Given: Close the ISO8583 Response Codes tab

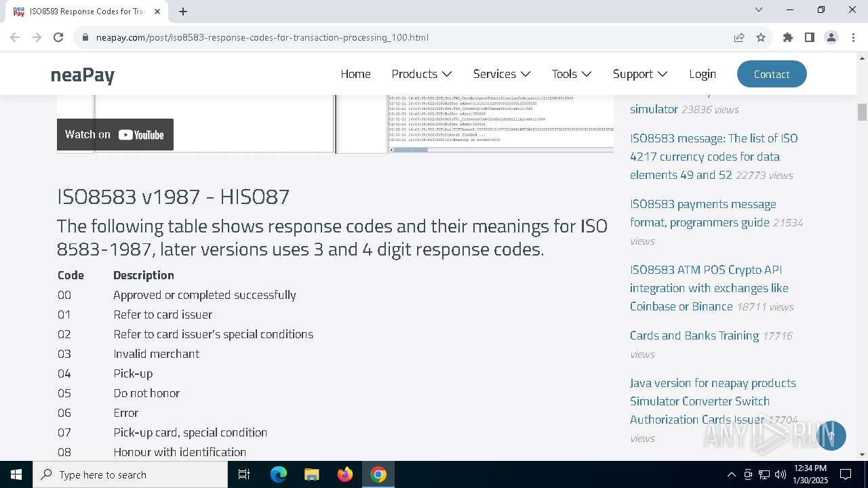Looking at the screenshot, I should tap(157, 12).
